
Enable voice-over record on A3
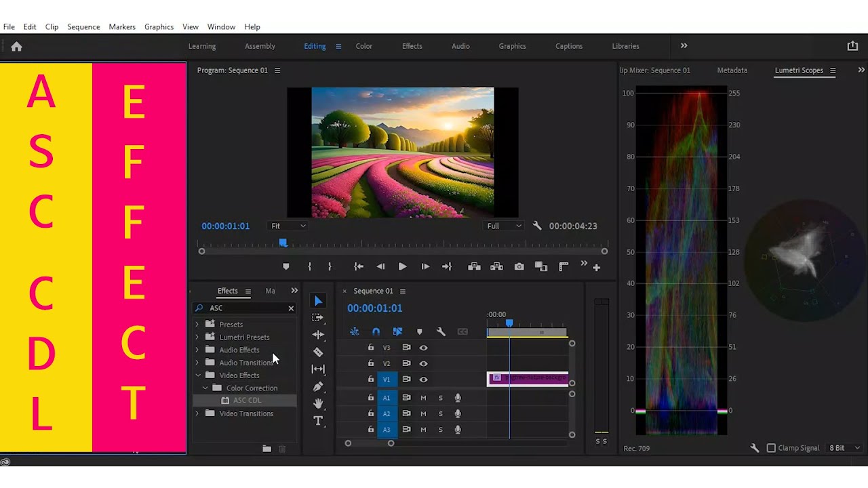(458, 430)
